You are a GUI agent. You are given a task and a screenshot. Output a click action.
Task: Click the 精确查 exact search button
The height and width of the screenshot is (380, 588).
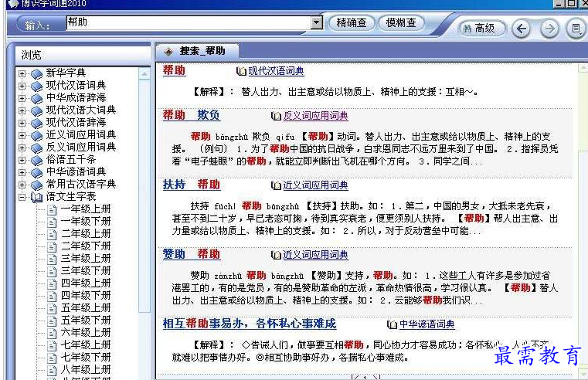click(x=352, y=23)
